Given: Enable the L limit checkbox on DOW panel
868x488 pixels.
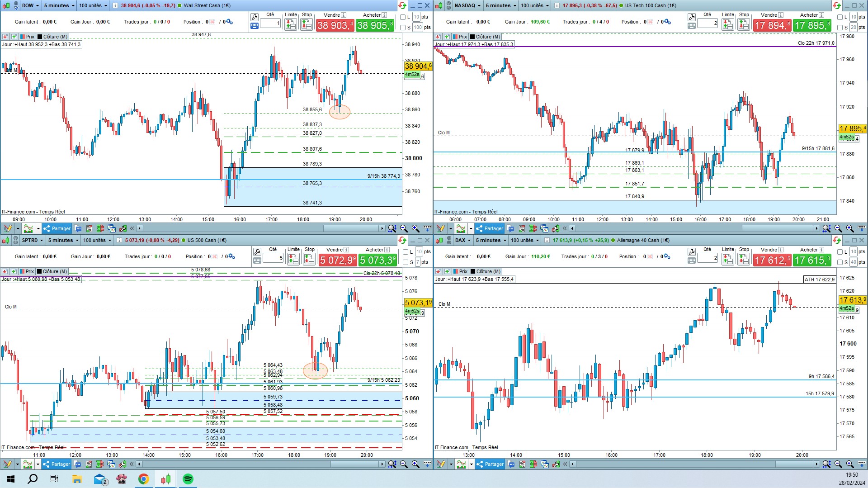Looking at the screenshot, I should (403, 17).
